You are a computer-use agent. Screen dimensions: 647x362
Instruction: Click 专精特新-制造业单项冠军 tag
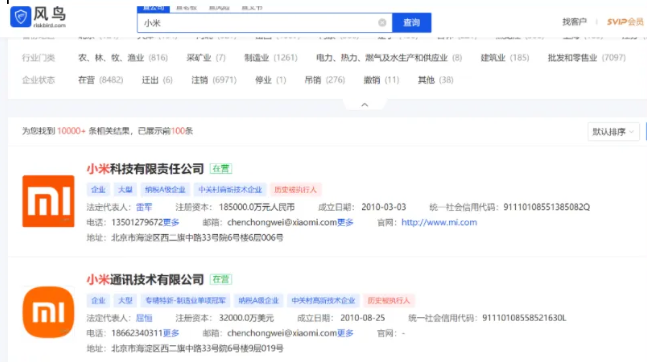pyautogui.click(x=185, y=300)
